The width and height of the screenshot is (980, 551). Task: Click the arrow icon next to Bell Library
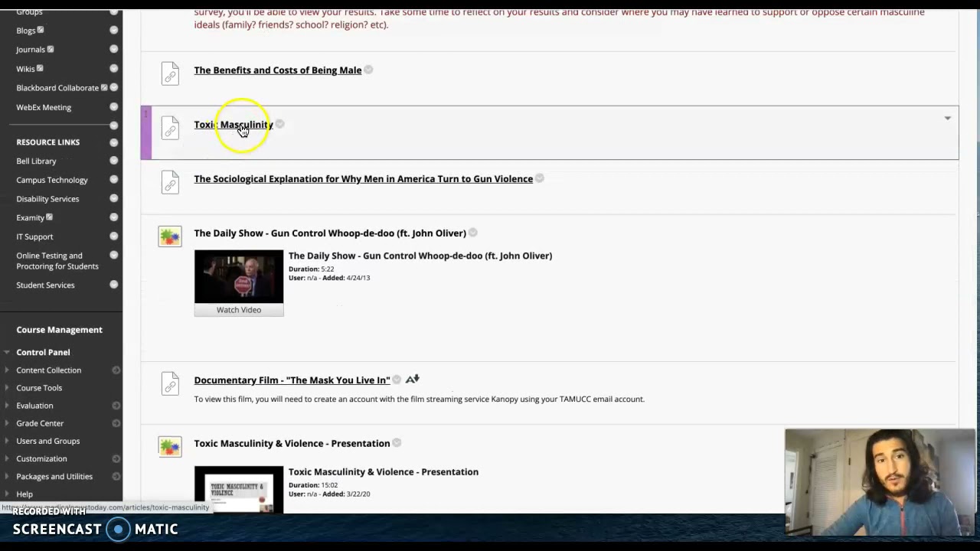pos(113,161)
